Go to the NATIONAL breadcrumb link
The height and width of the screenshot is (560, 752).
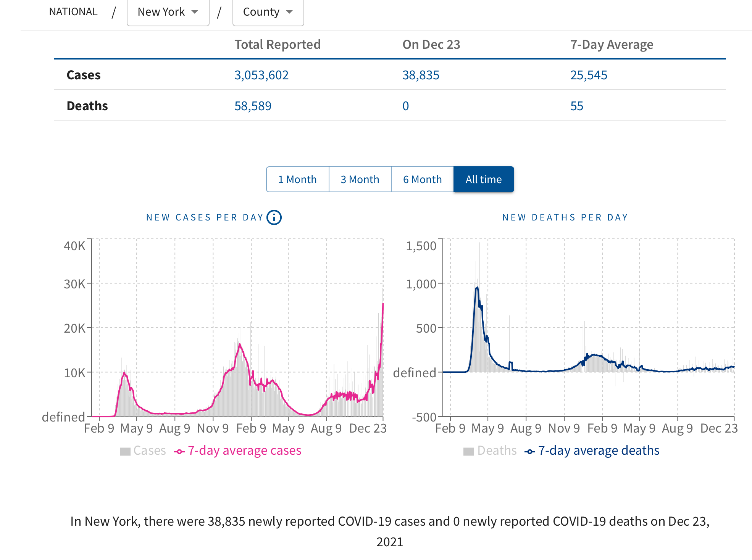coord(73,12)
